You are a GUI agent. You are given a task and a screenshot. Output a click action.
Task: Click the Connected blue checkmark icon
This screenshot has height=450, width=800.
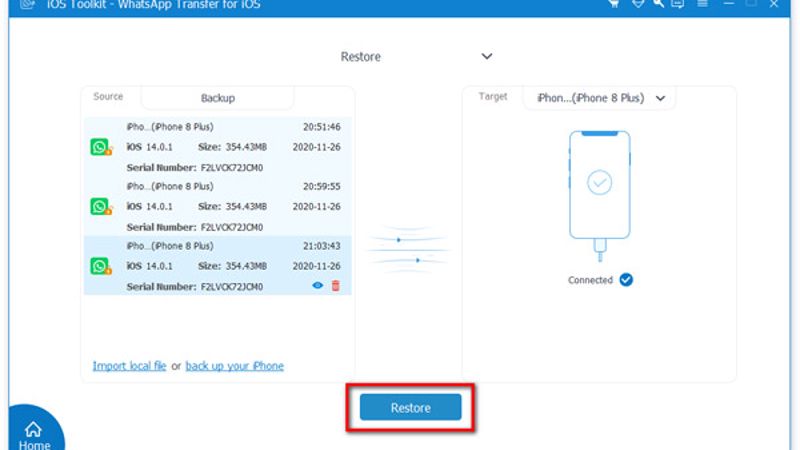click(626, 280)
